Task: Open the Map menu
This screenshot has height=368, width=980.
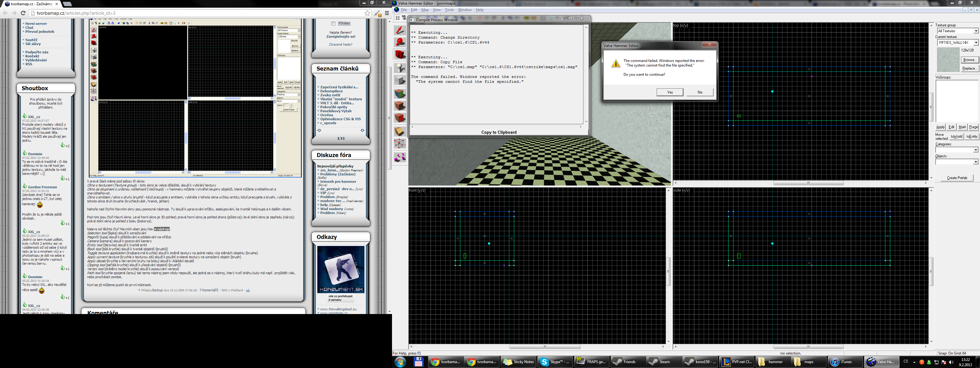Action: coord(424,10)
